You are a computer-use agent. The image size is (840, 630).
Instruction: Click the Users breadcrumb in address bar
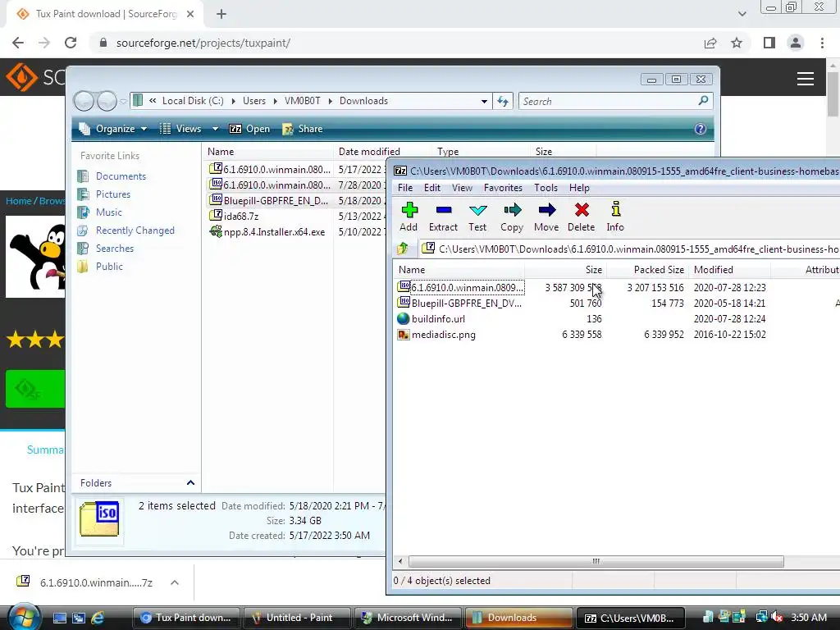(x=254, y=101)
